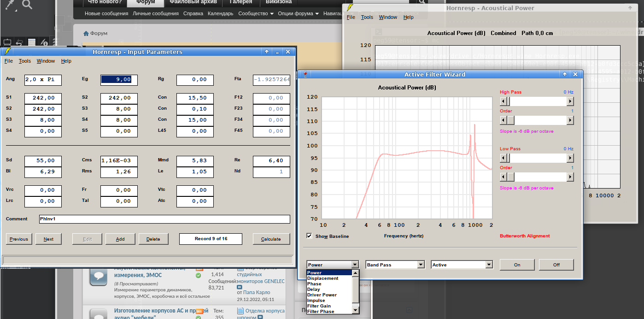Click the Low Pass frequency slider left arrow
644x319 pixels.
coord(503,158)
